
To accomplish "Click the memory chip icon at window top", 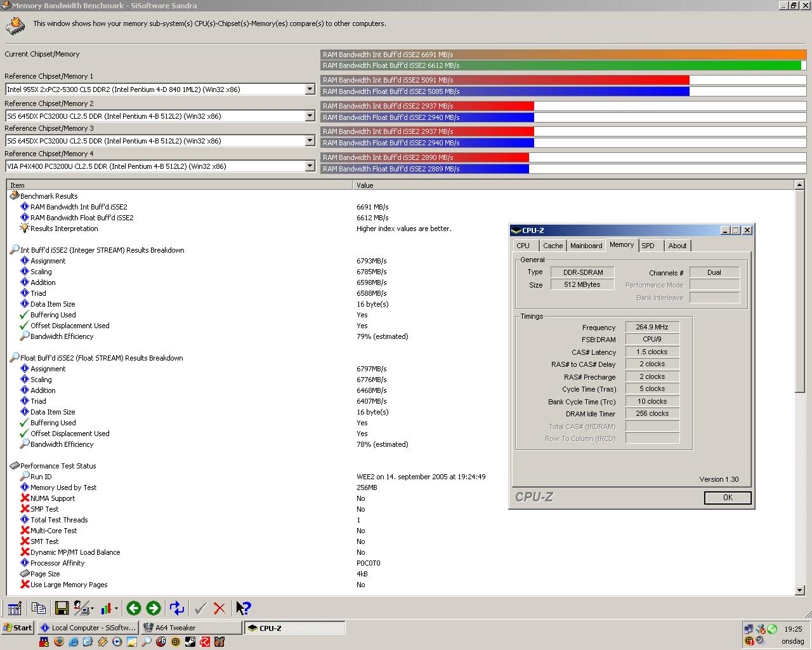I will [15, 26].
